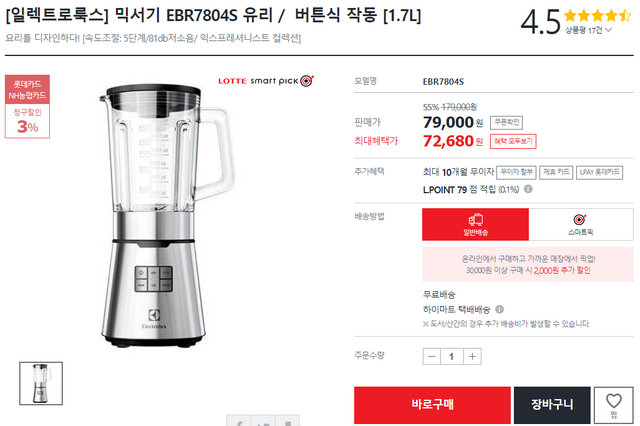Expand the 상품평 17건 reviews dropdown

tap(588, 30)
